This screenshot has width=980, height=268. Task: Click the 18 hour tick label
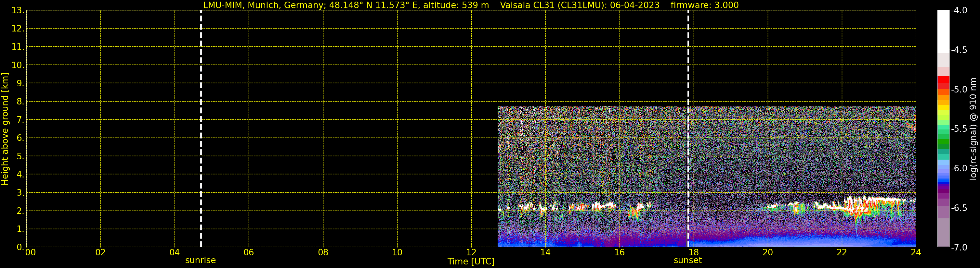[x=694, y=252]
